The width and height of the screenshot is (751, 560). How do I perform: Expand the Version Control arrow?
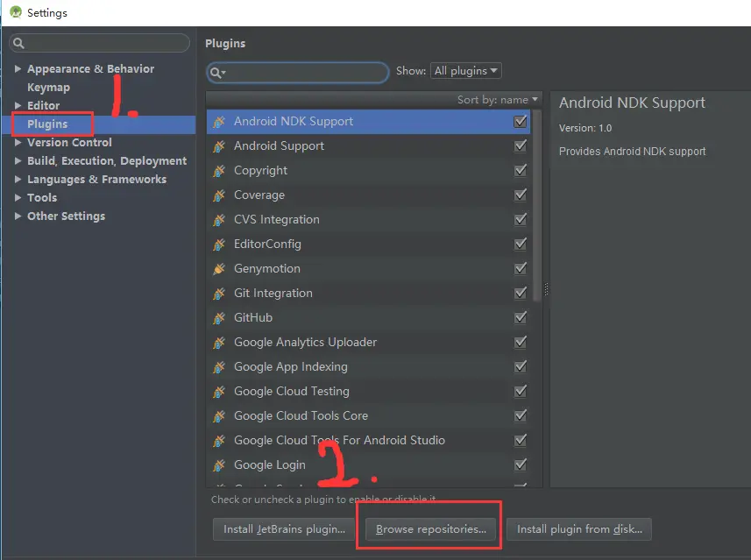pos(18,142)
